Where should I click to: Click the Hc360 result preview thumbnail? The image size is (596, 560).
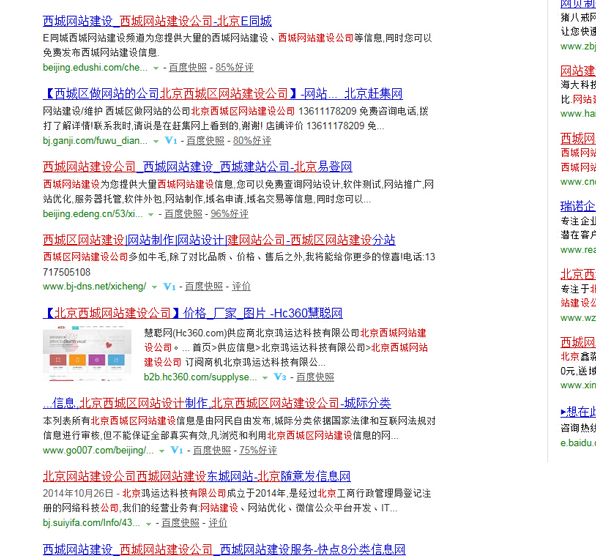coord(87,353)
